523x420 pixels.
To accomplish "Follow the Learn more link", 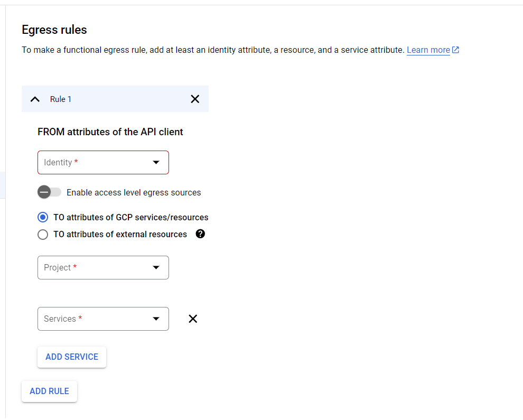I will click(428, 49).
